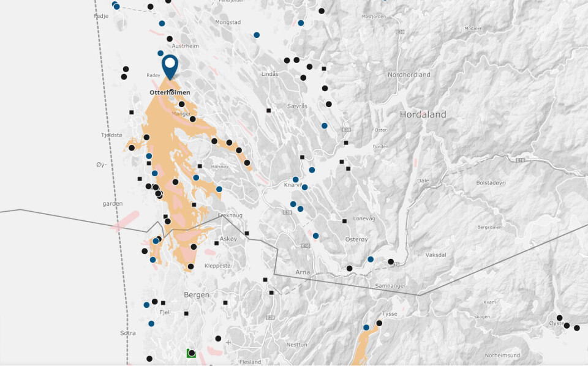588x366 pixels.
Task: Click the black square right of Bergen label
Action: tap(225, 302)
